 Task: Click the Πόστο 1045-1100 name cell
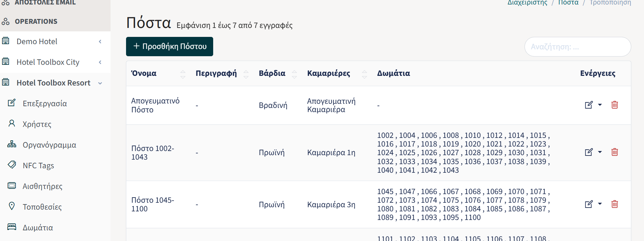click(x=153, y=204)
